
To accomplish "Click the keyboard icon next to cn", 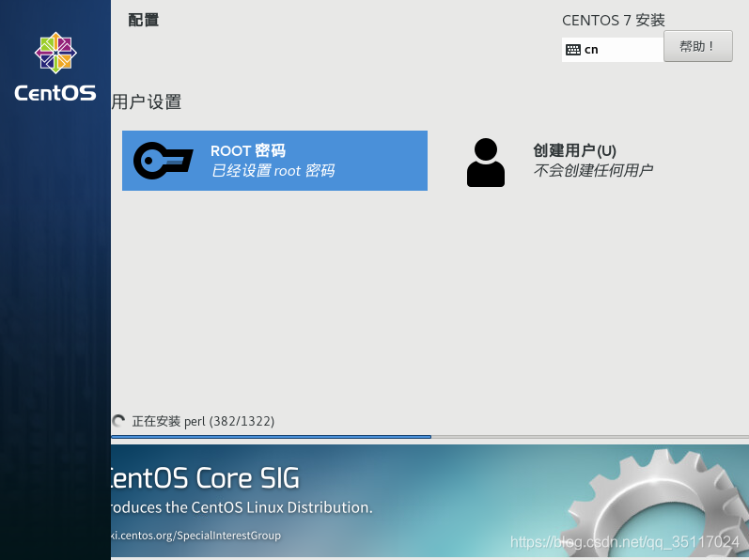I will tap(572, 50).
